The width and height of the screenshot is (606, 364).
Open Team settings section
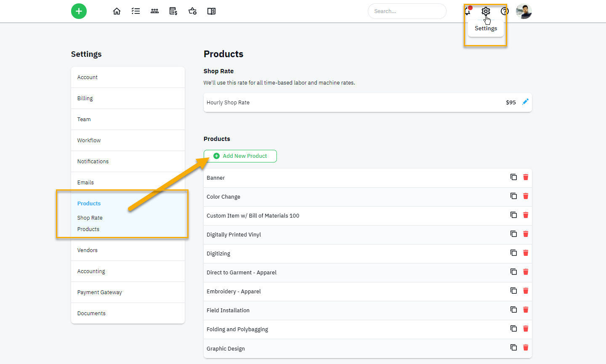[x=128, y=120]
